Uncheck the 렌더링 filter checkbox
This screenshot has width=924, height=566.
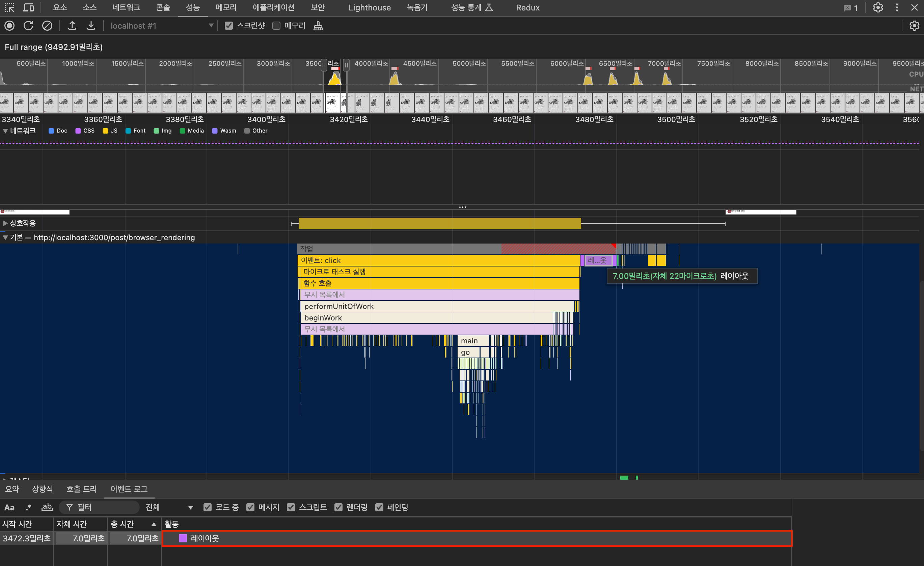click(338, 507)
